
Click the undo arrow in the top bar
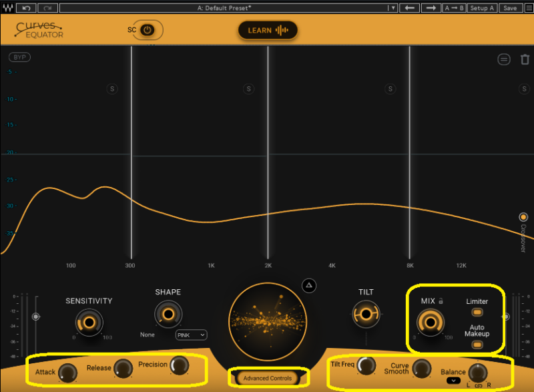pyautogui.click(x=27, y=8)
